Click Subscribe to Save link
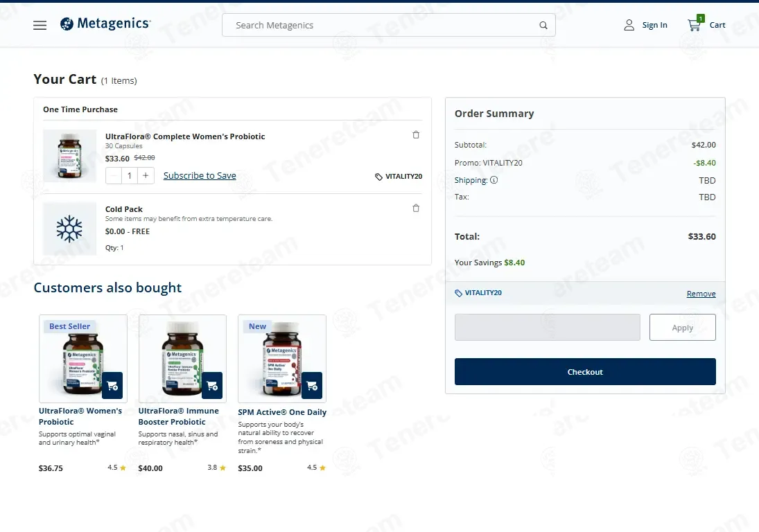The image size is (759, 532). pyautogui.click(x=200, y=175)
